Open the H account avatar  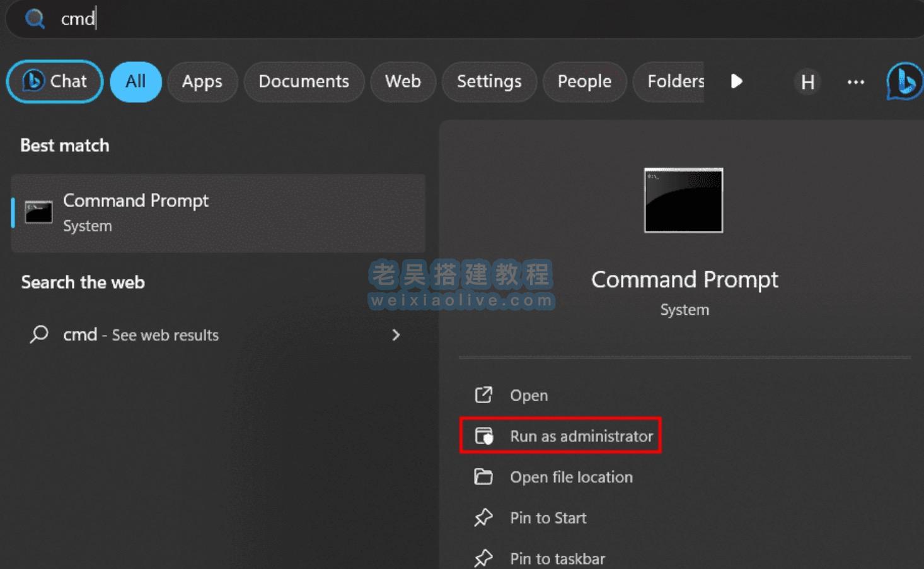pyautogui.click(x=807, y=81)
